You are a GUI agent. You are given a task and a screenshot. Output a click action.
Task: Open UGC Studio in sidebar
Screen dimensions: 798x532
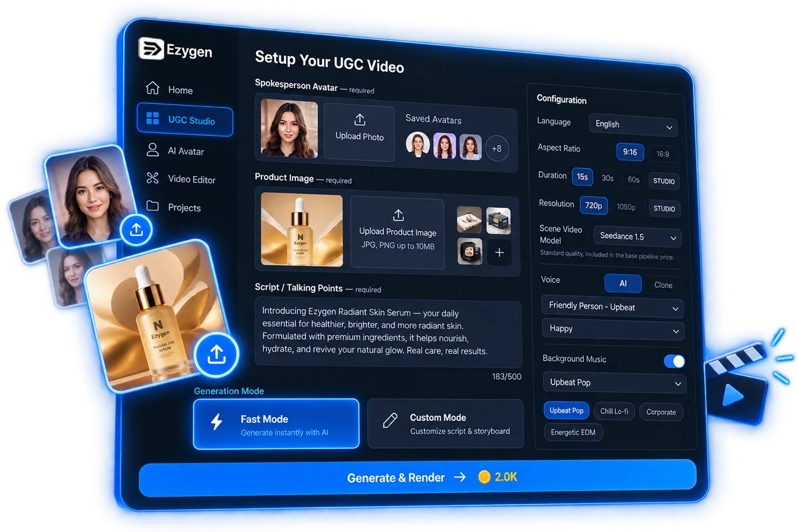185,120
